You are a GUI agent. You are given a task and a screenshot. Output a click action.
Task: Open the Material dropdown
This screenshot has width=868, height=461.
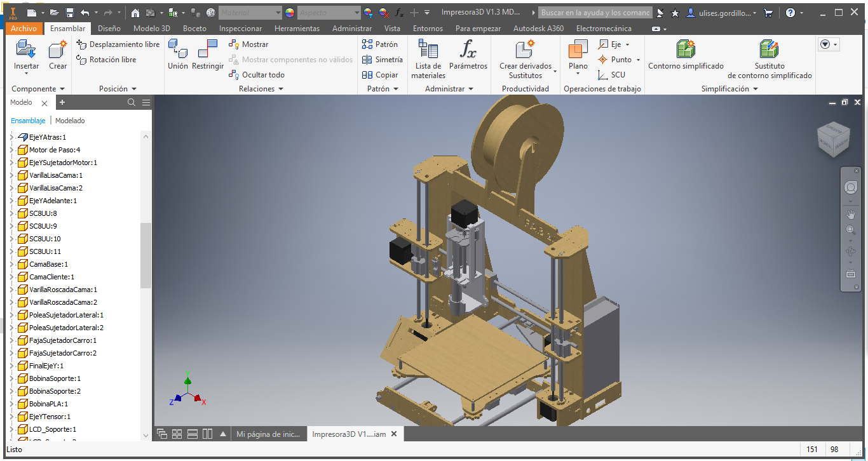coord(250,13)
